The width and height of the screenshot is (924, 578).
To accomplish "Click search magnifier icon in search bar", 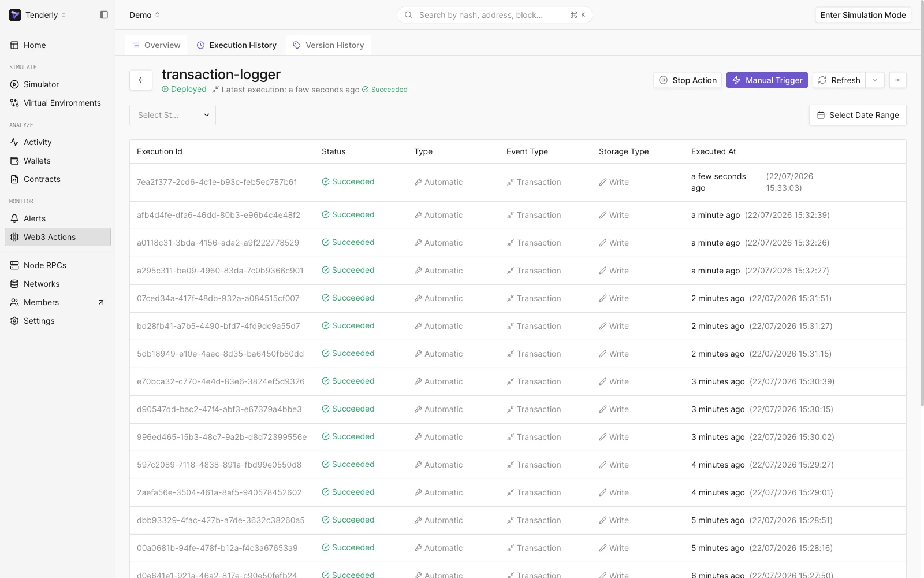I will pos(408,15).
